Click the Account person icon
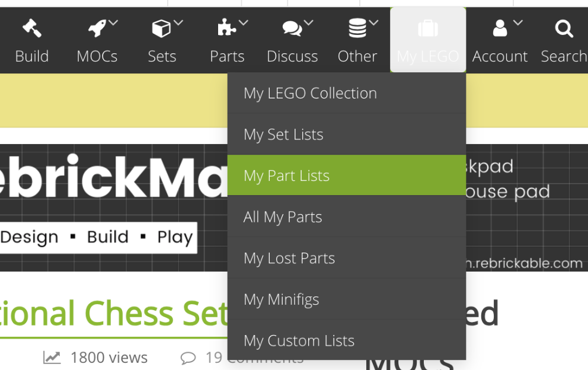Screen dimensions: 588x370 coord(500,28)
